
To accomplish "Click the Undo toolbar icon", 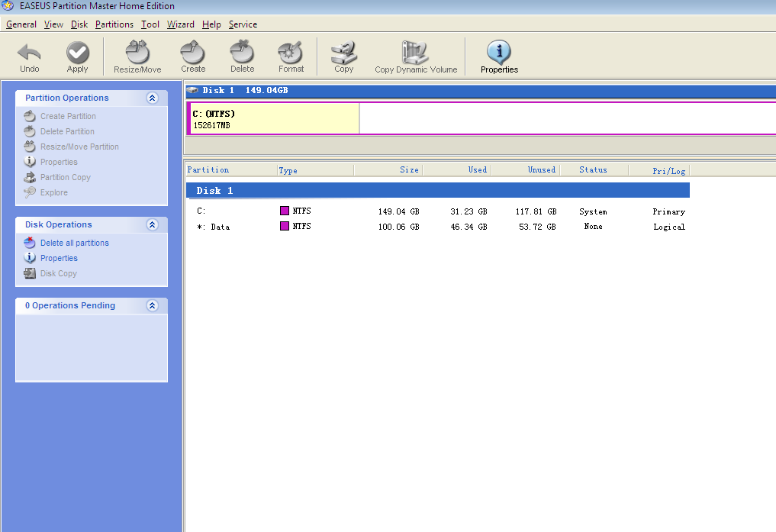I will pyautogui.click(x=30, y=53).
